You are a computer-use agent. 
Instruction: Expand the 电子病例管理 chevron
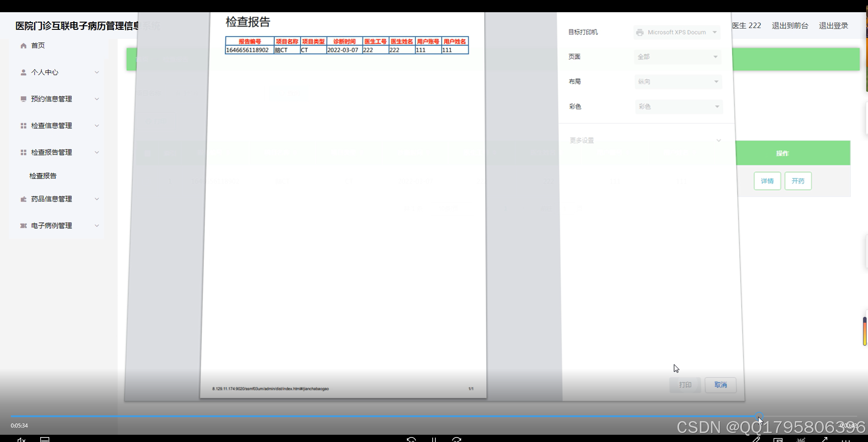[97, 226]
